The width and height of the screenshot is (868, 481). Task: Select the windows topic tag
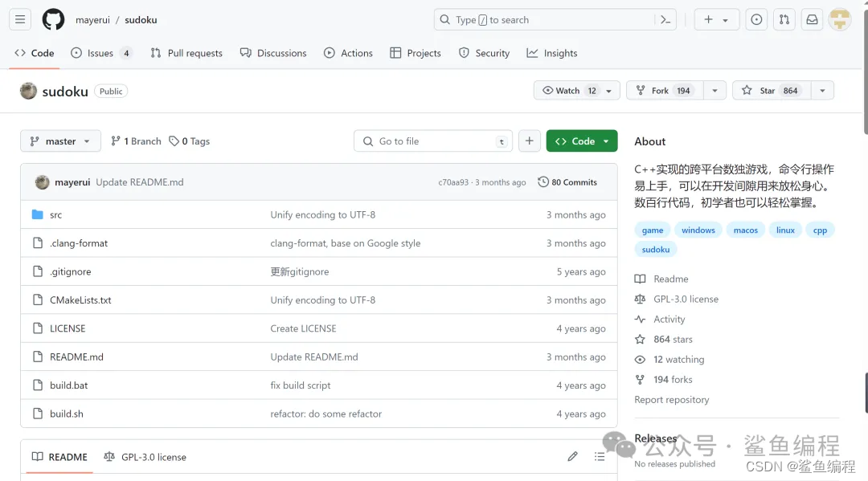[x=698, y=230]
